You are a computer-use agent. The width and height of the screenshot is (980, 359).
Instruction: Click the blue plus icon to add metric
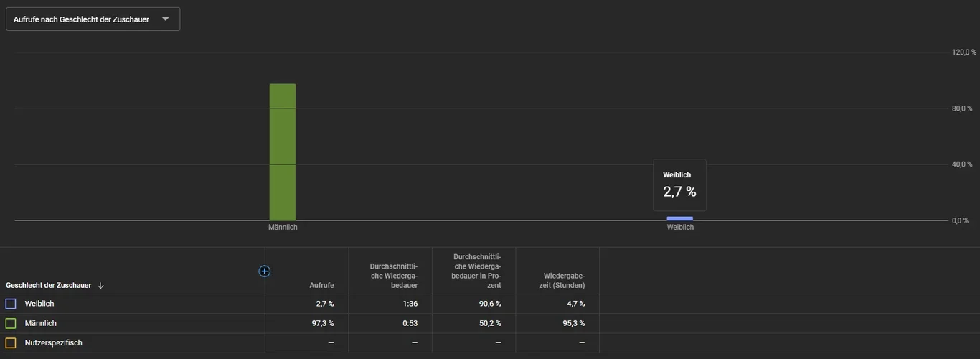(x=265, y=271)
